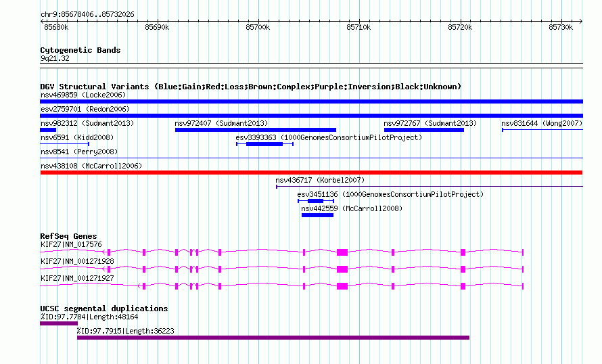This screenshot has width=602, height=364.
Task: Open variant nsv438108 (McCarroll2006) label
Action: click(91, 166)
